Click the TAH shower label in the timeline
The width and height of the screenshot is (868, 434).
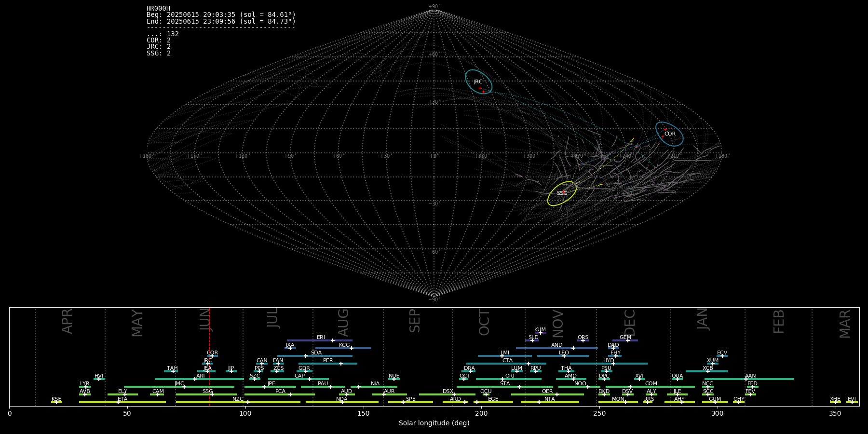click(172, 368)
